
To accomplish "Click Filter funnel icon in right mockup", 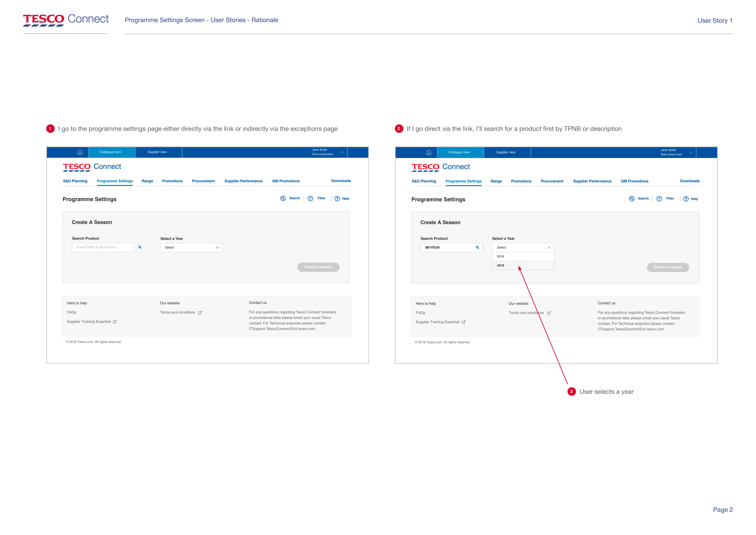I will (x=659, y=199).
